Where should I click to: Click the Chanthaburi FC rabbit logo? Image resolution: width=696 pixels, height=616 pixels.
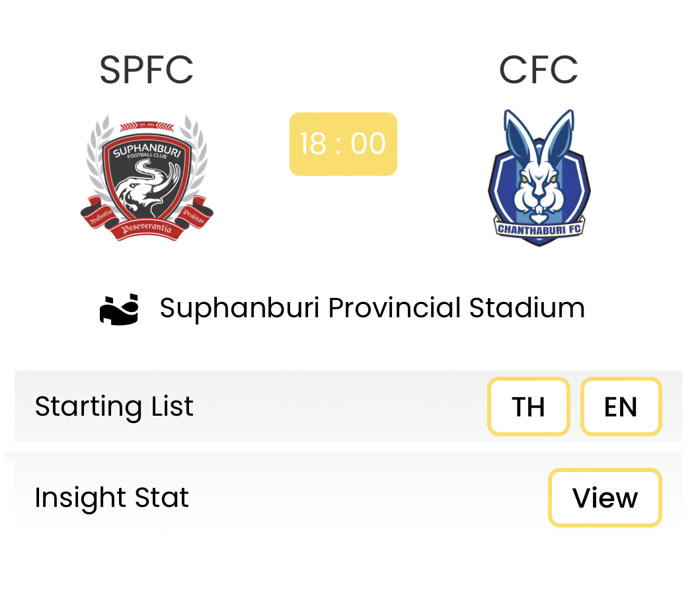539,178
